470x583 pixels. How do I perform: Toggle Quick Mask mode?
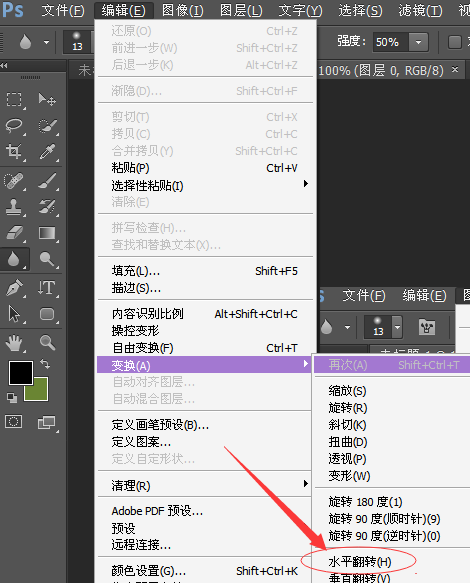coord(13,422)
